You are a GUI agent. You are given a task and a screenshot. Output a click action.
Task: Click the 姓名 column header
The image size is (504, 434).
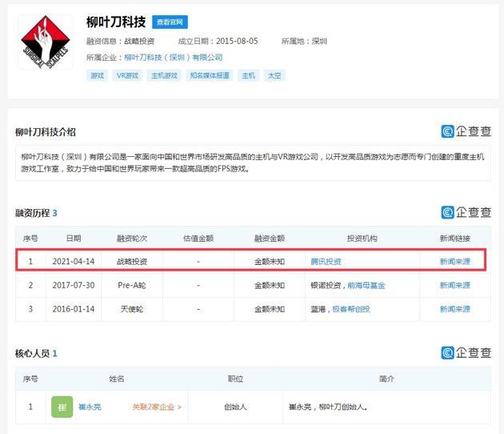tap(116, 379)
